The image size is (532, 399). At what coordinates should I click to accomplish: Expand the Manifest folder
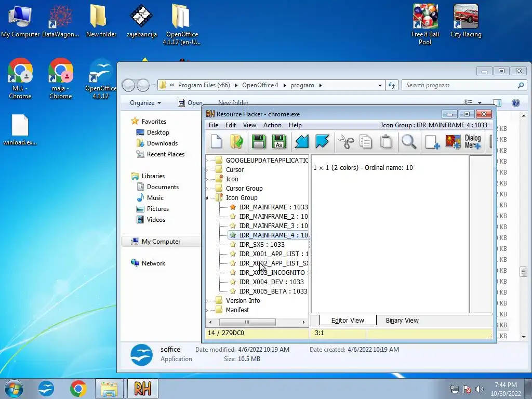pos(207,310)
